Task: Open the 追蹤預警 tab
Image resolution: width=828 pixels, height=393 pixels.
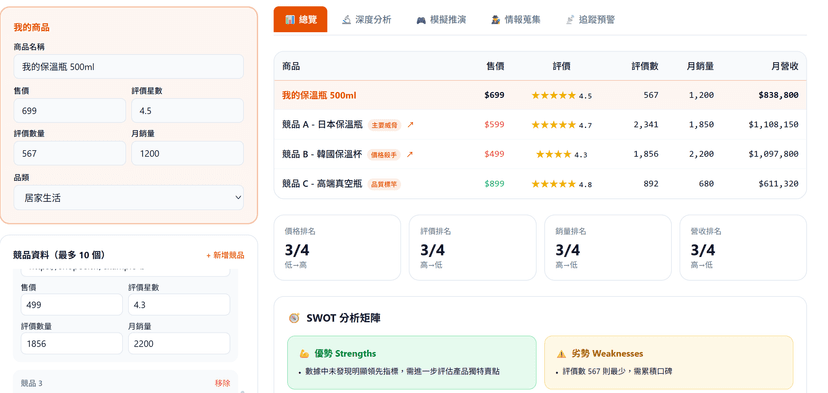Action: point(590,20)
